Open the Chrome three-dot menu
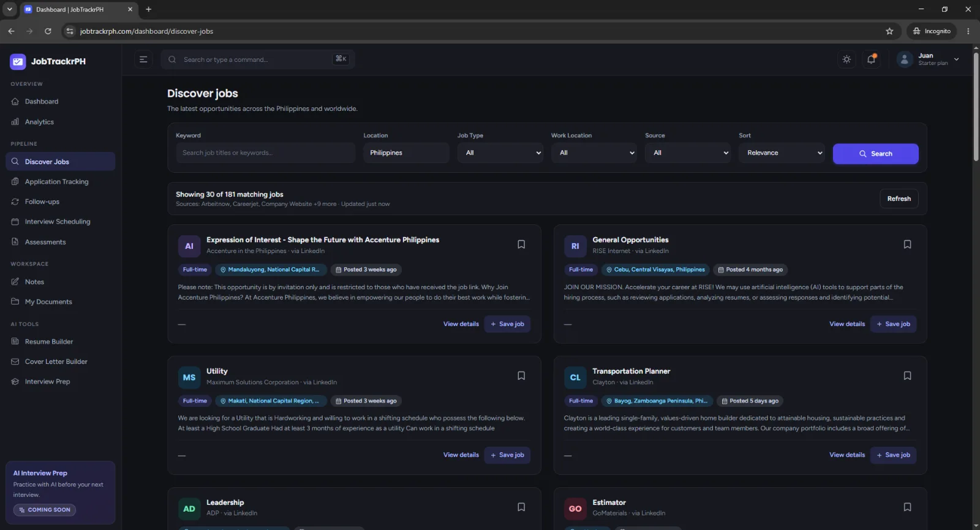The width and height of the screenshot is (980, 530). coord(968,31)
